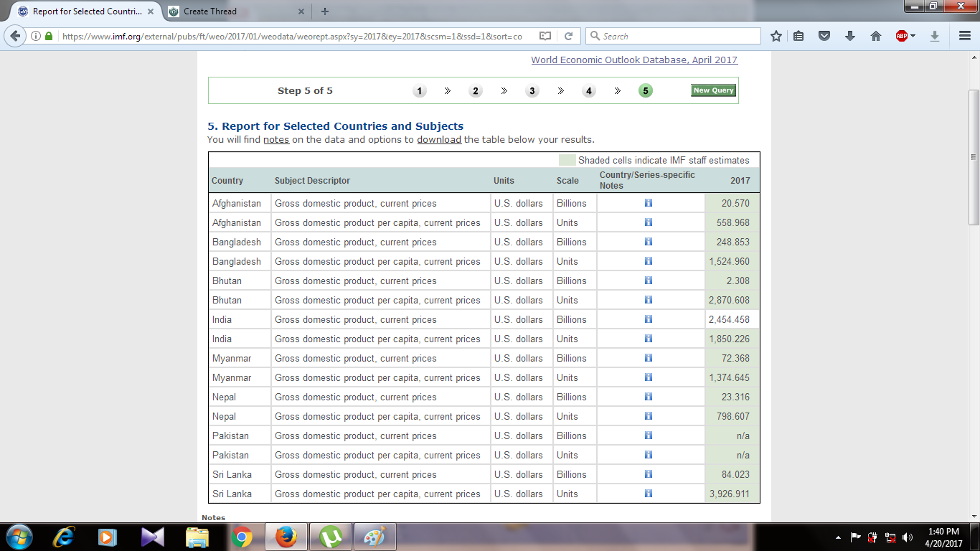Image resolution: width=980 pixels, height=551 pixels.
Task: Follow the notes link above the table
Action: [276, 140]
